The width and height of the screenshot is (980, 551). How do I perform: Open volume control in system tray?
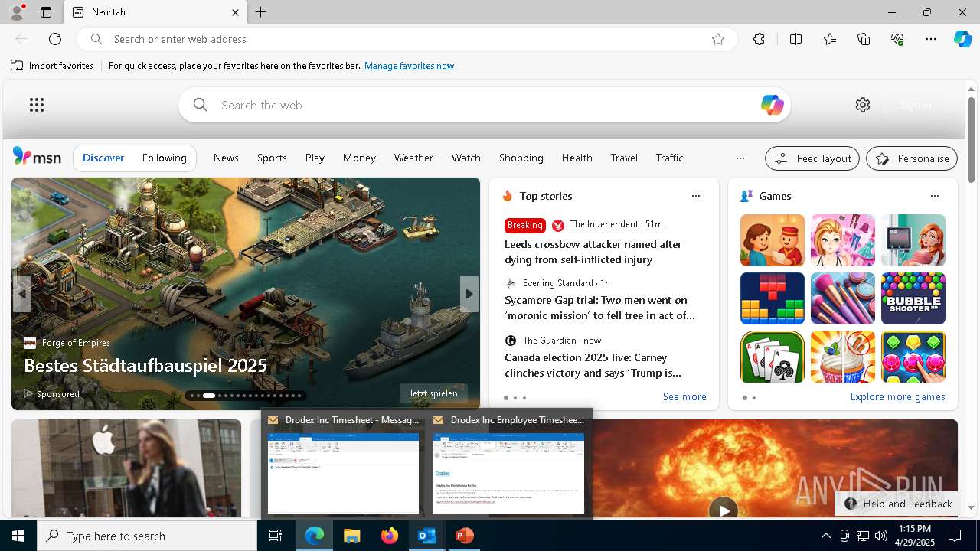pos(881,536)
